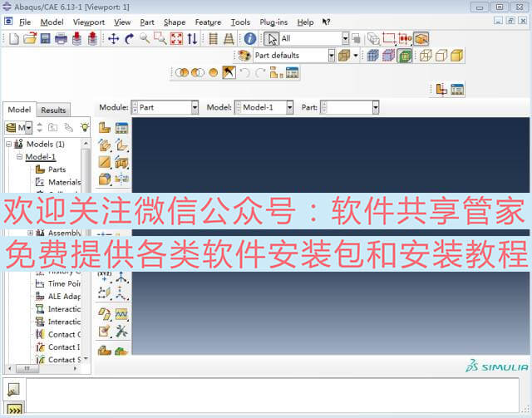532x418 pixels.
Task: Open the Feature menu
Action: pyautogui.click(x=208, y=22)
